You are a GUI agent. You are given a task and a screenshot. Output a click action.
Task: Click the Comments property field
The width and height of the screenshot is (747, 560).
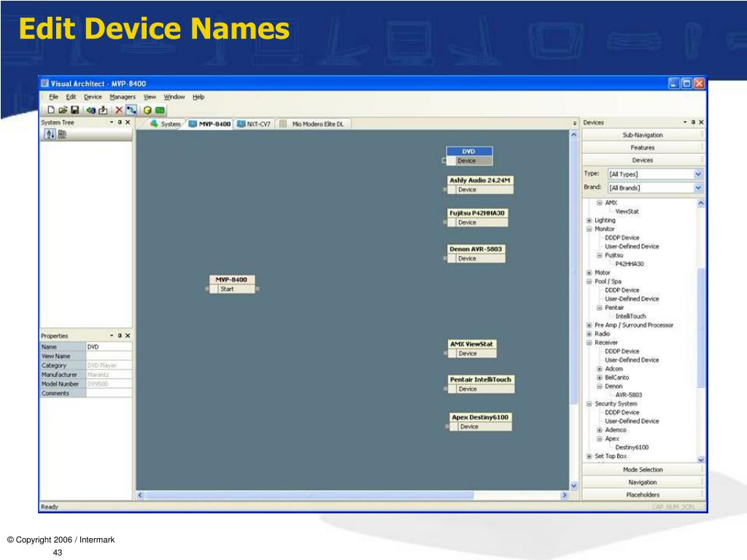pos(109,393)
